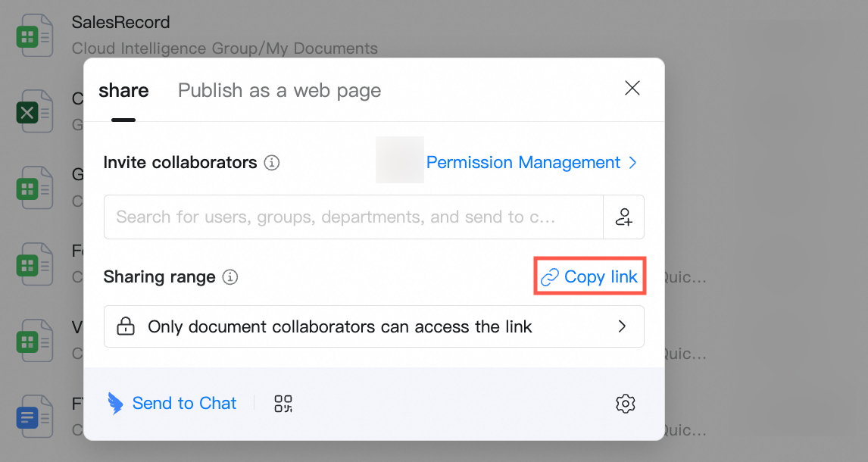The width and height of the screenshot is (868, 462).
Task: Open share settings gear icon
Action: point(625,404)
